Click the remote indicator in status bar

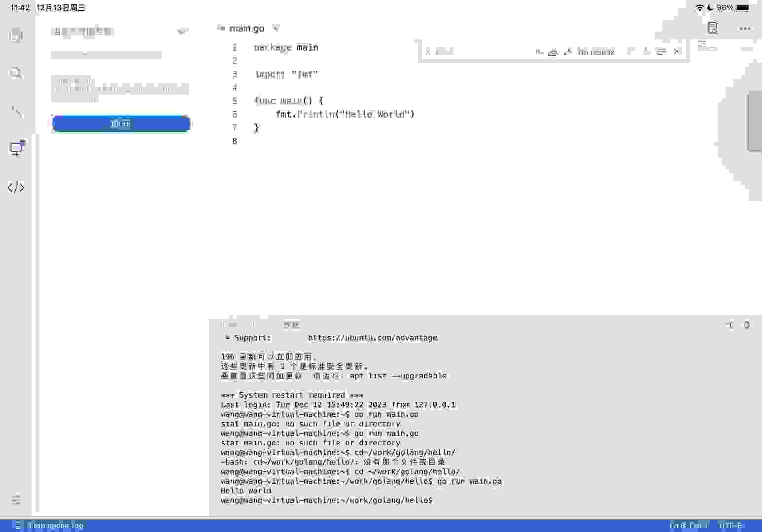(x=17, y=526)
